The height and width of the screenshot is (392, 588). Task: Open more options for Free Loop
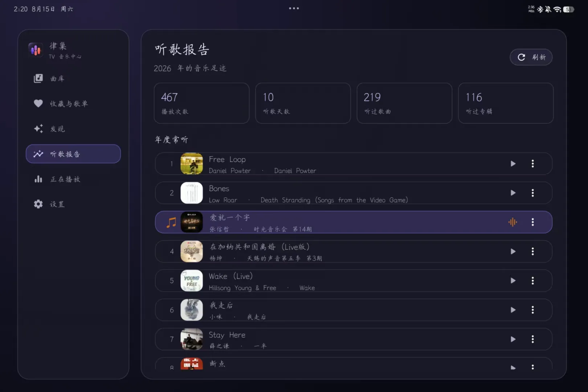click(532, 164)
